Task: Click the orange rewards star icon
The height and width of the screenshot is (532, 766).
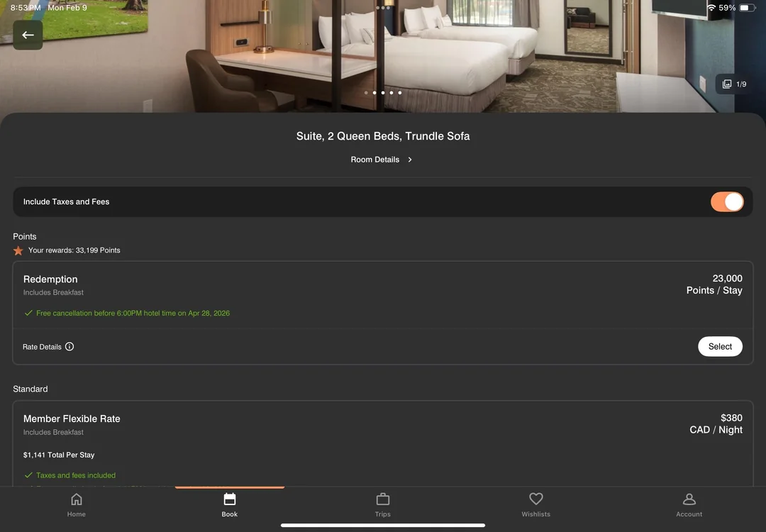Action: pyautogui.click(x=18, y=251)
